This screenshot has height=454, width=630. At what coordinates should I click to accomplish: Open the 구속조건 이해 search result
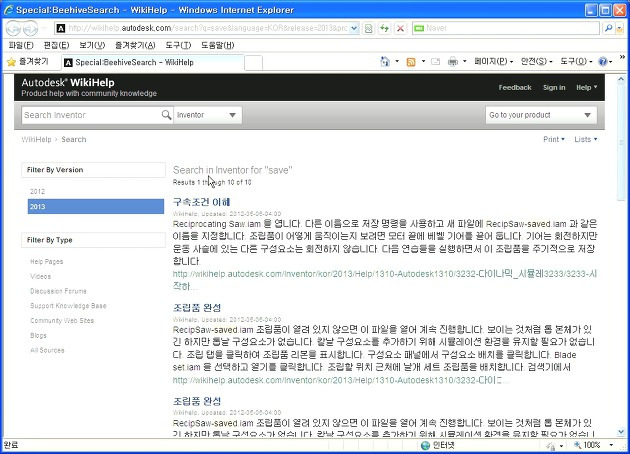[x=201, y=202]
